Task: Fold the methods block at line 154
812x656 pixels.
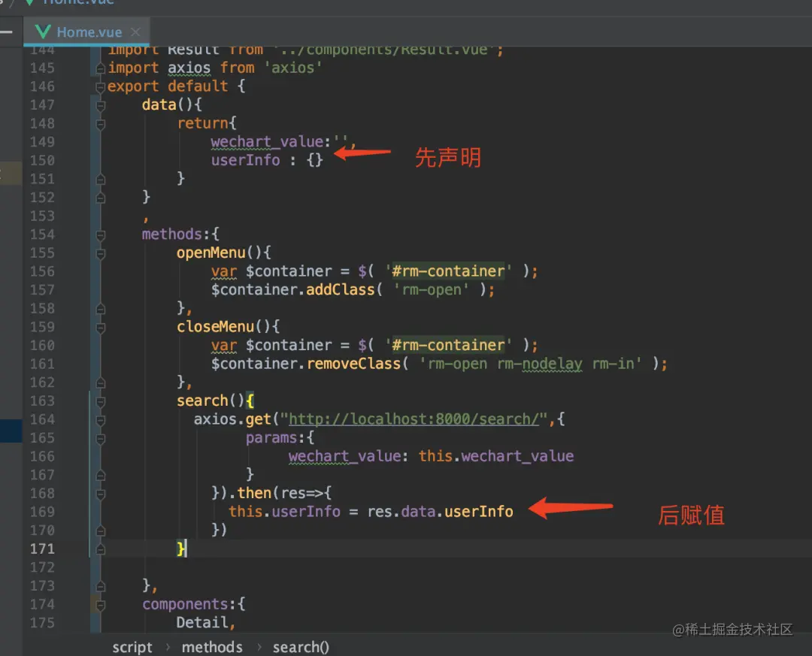Action: (101, 235)
